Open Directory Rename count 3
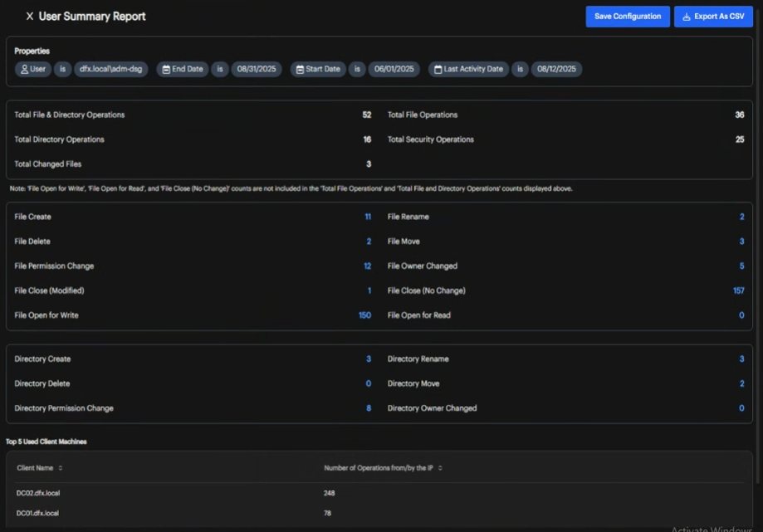This screenshot has width=763, height=532. [x=741, y=359]
